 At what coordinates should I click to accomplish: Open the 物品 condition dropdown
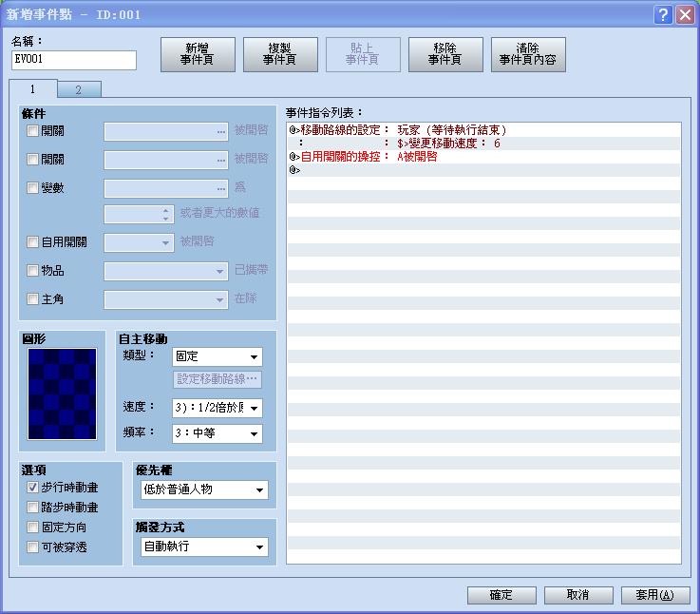(166, 271)
